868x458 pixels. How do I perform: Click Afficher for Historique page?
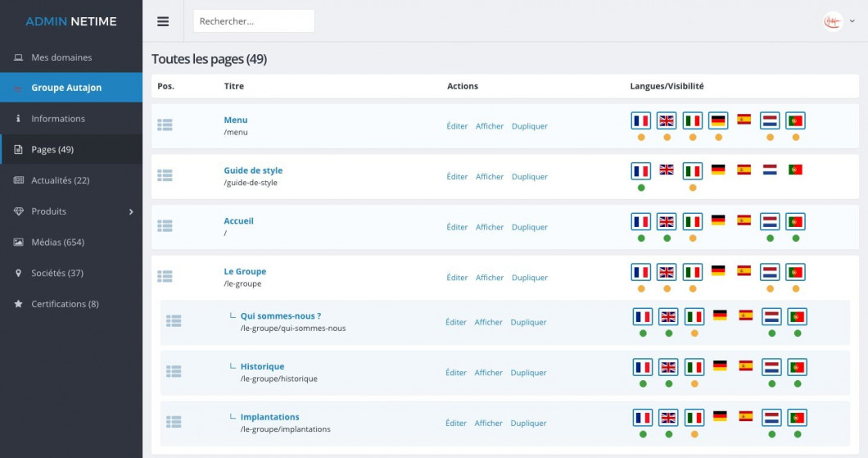click(x=488, y=373)
